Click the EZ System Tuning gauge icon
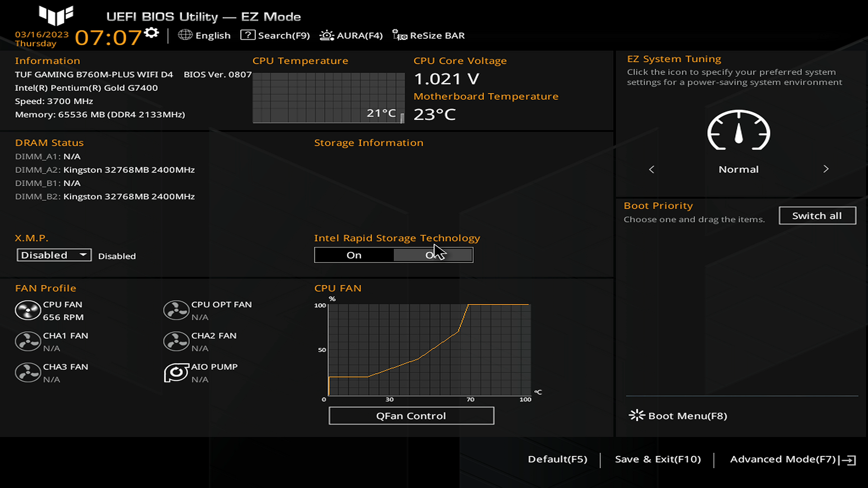 click(738, 131)
